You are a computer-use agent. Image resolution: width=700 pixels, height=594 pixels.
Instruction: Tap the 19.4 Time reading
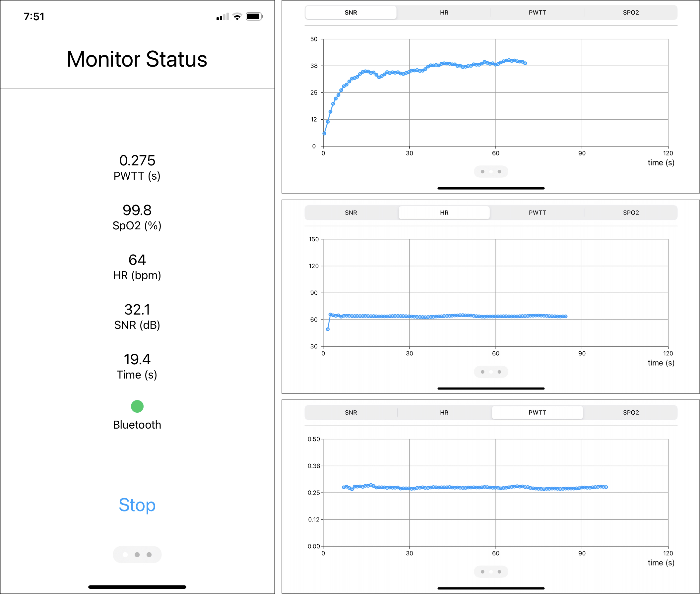[x=137, y=360]
